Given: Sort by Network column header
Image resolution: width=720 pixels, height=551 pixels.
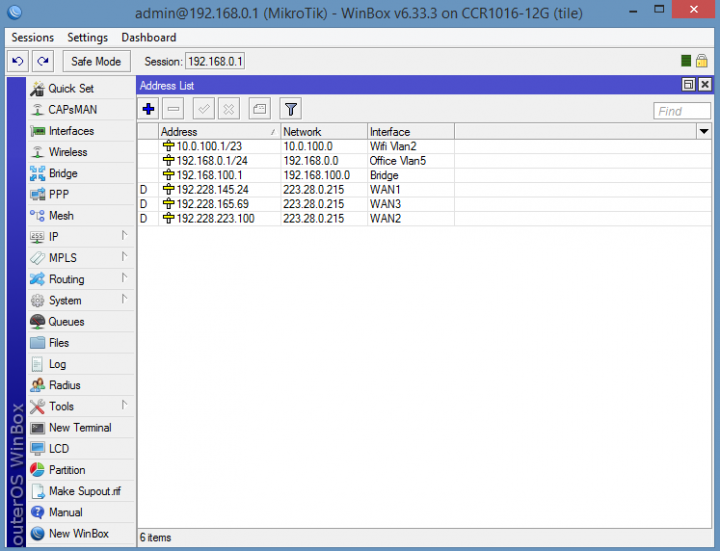Looking at the screenshot, I should click(324, 132).
